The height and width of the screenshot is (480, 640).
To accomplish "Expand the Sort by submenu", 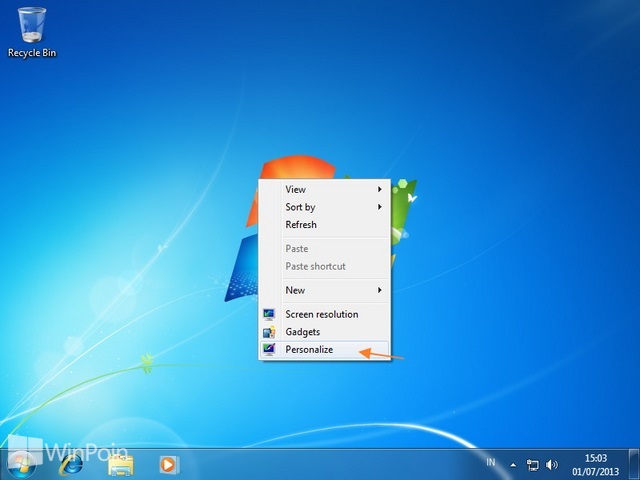I will (324, 207).
